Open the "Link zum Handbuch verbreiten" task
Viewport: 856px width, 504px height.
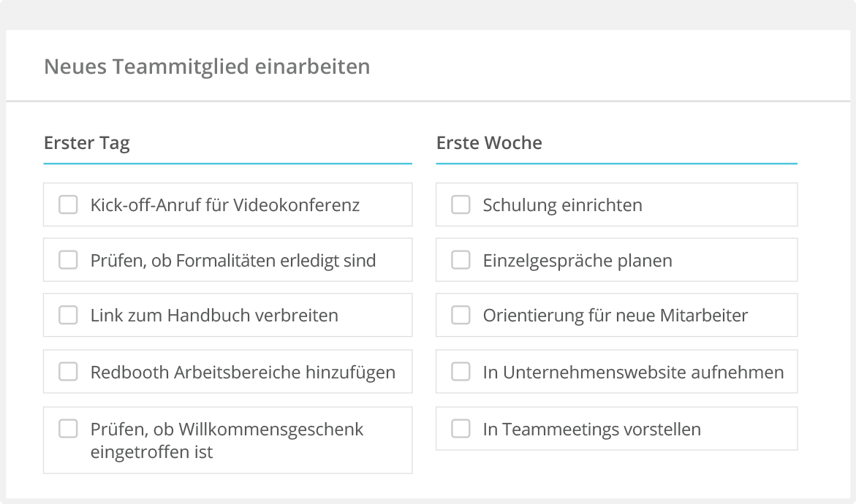(x=214, y=315)
